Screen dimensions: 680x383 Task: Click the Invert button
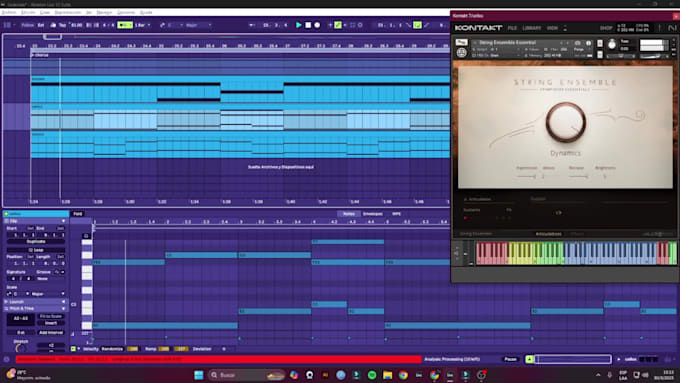[x=51, y=323]
